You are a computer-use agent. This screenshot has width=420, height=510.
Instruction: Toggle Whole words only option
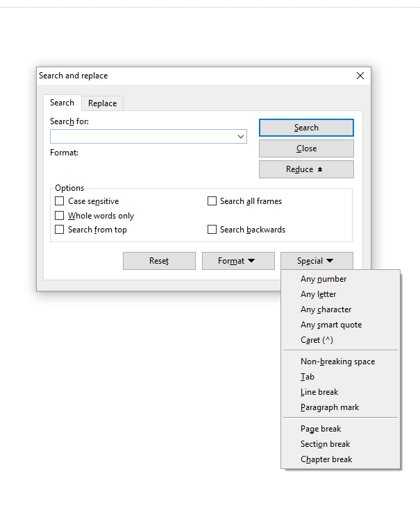(60, 216)
